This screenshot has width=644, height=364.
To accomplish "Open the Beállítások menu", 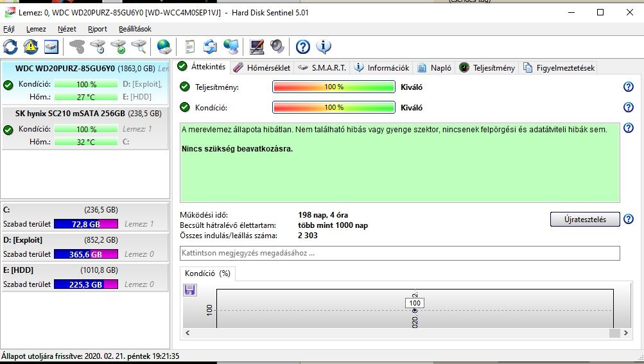I will point(135,29).
